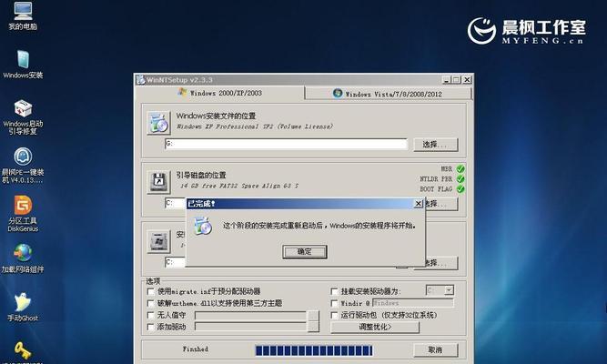607x364 pixels.
Task: Switch to the Windows 2000/XP/2003 tab
Action: [219, 93]
